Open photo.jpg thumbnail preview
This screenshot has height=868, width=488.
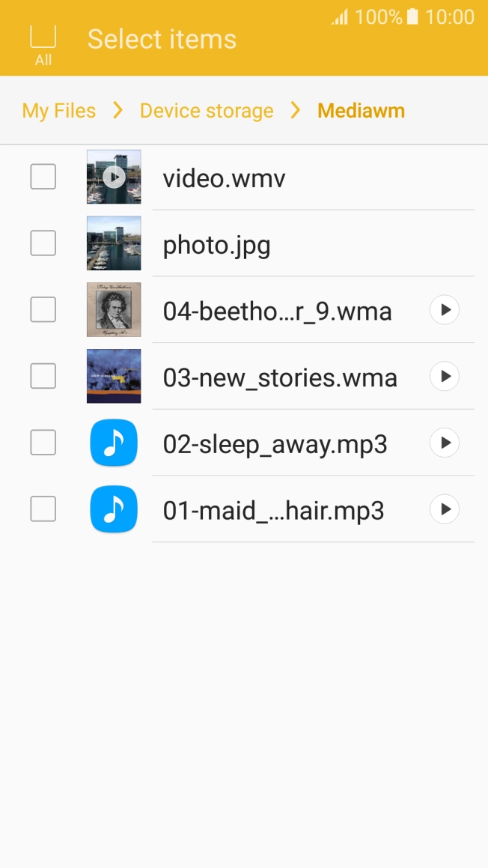click(113, 243)
